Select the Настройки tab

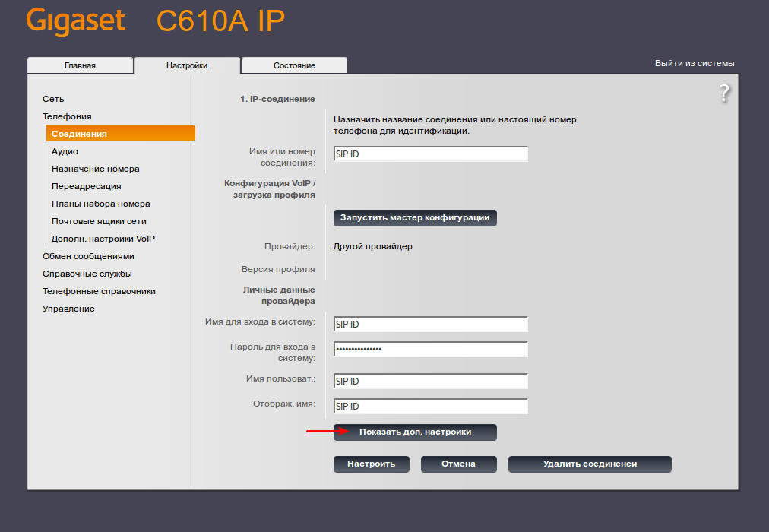187,65
